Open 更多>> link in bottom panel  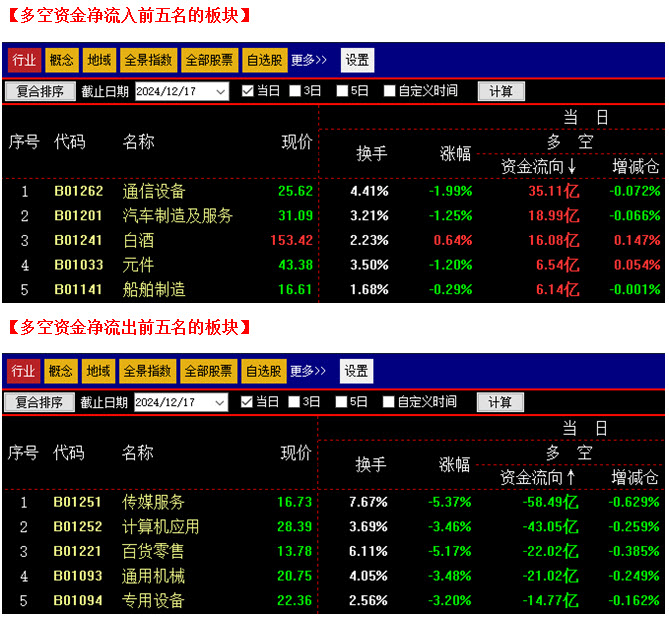tap(308, 371)
